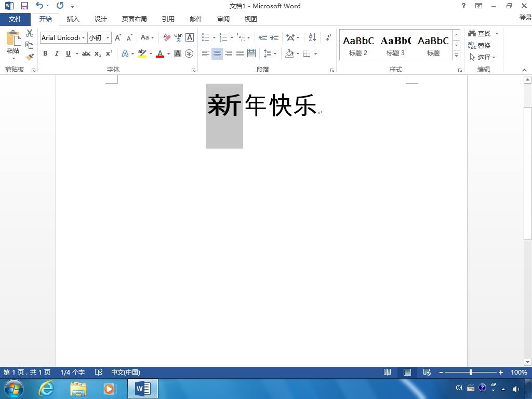Toggle bold formatting
The image size is (532, 399).
[45, 54]
